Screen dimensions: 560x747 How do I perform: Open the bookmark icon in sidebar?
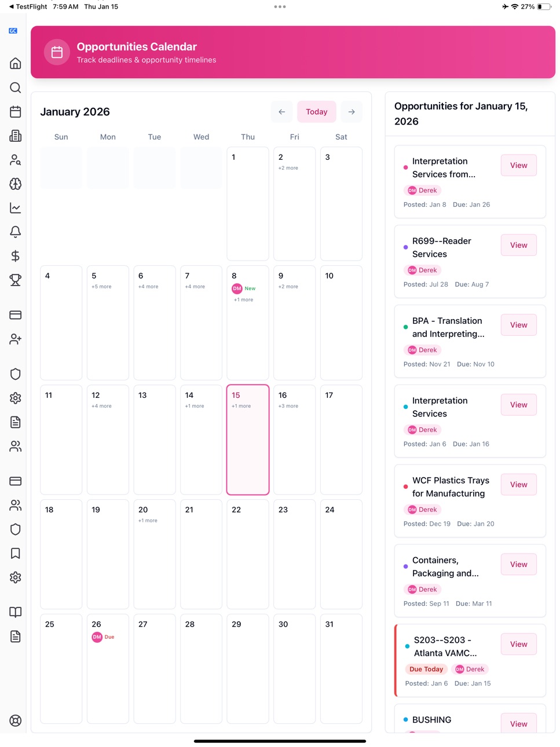(16, 554)
